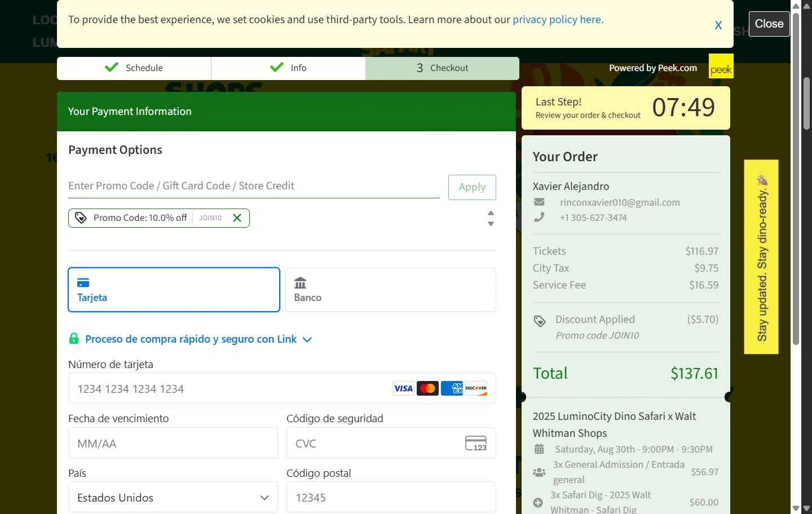The width and height of the screenshot is (812, 514).
Task: Open the privacy policy here link
Action: point(558,20)
